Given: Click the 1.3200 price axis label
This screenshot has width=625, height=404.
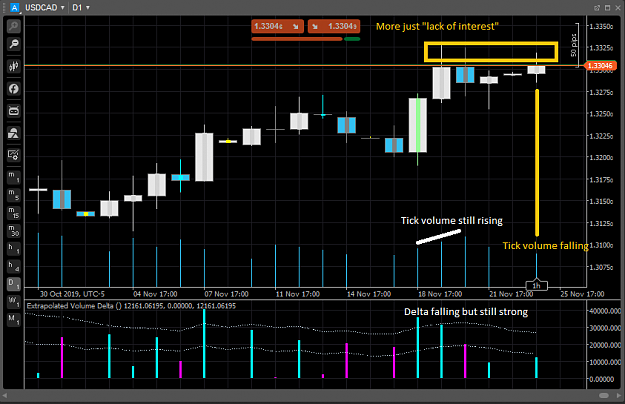Looking at the screenshot, I should (601, 158).
